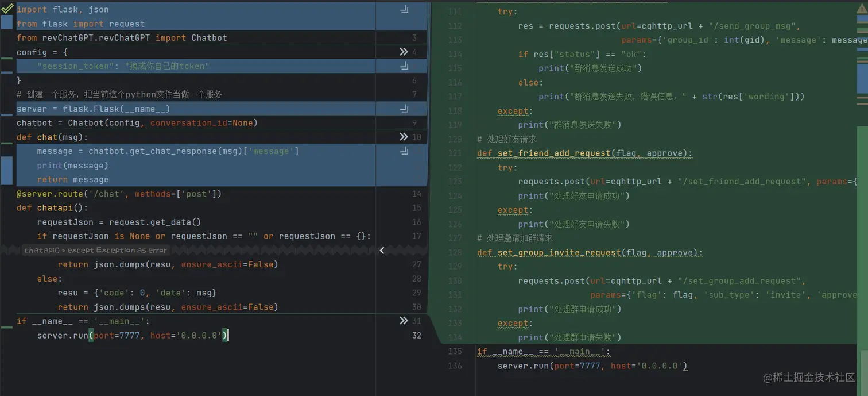Click left pane line number 27
The height and width of the screenshot is (396, 868).
point(417,264)
